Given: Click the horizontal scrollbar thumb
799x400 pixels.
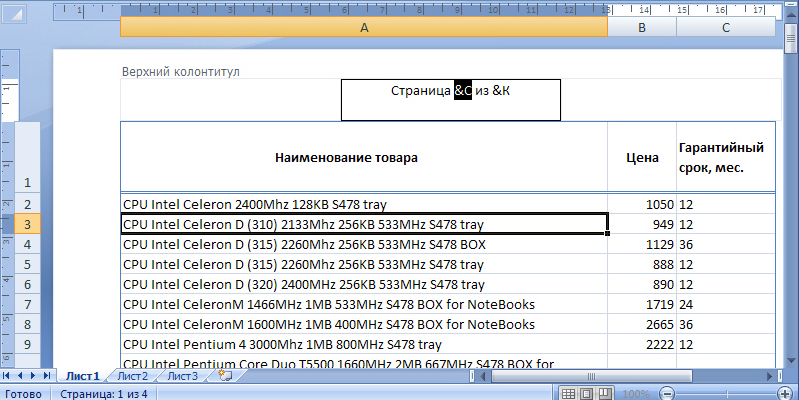Looking at the screenshot, I should click(x=592, y=377).
